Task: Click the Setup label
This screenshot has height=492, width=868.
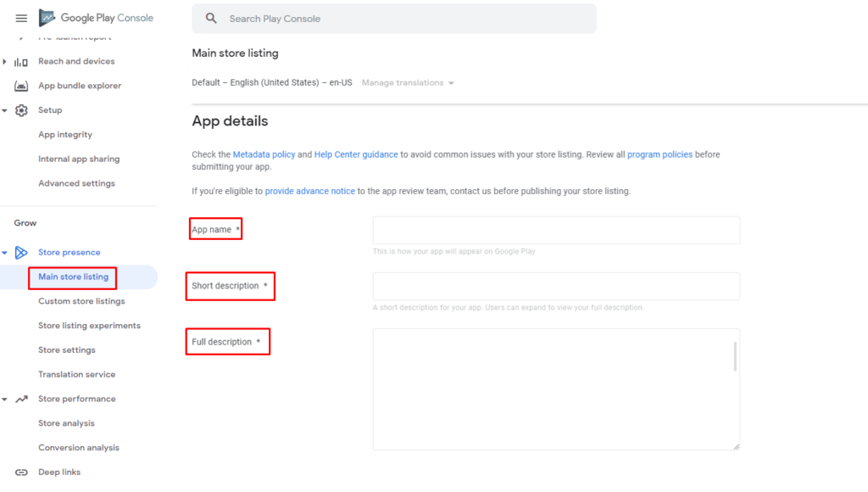Action: pos(50,110)
